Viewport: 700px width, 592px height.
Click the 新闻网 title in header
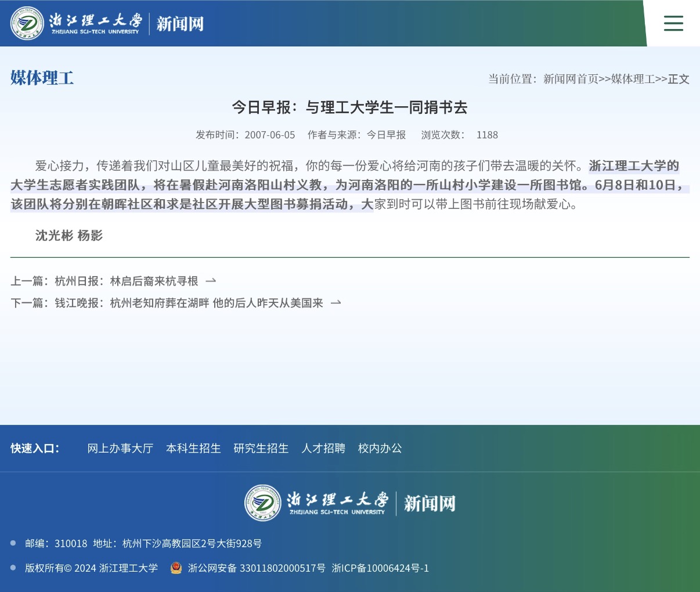pos(180,24)
